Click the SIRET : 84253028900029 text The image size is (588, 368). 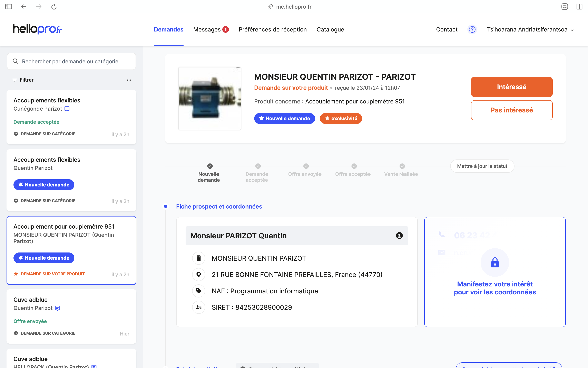click(252, 307)
